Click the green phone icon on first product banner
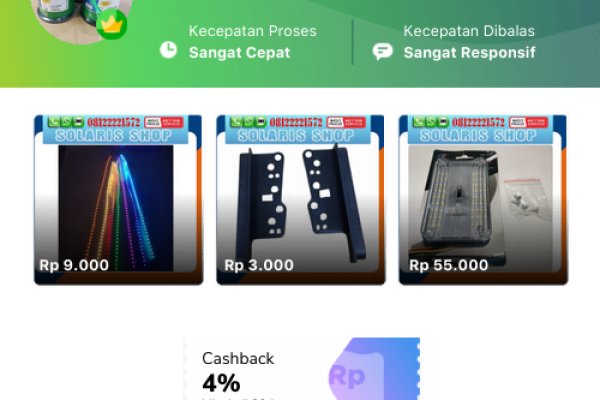This screenshot has width=600, height=400. click(x=54, y=122)
